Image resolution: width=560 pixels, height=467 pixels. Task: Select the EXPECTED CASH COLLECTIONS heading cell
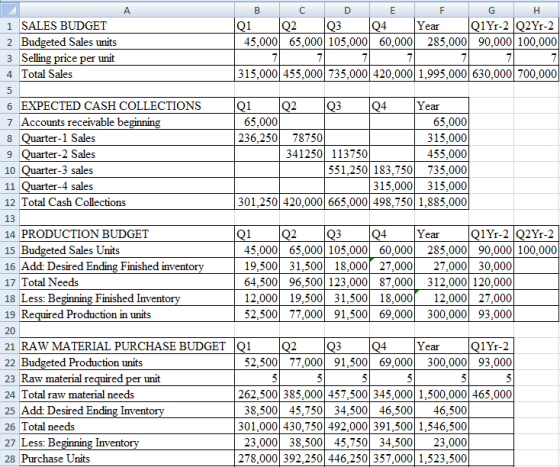click(x=127, y=106)
